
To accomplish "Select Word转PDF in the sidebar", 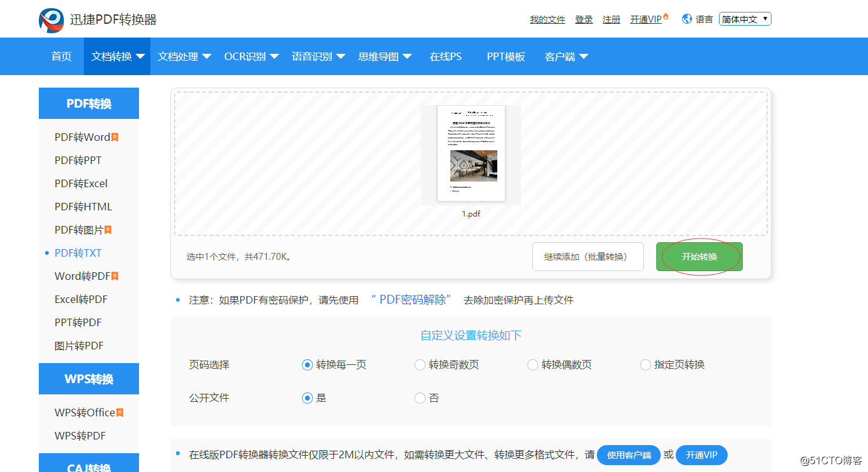I will (82, 276).
